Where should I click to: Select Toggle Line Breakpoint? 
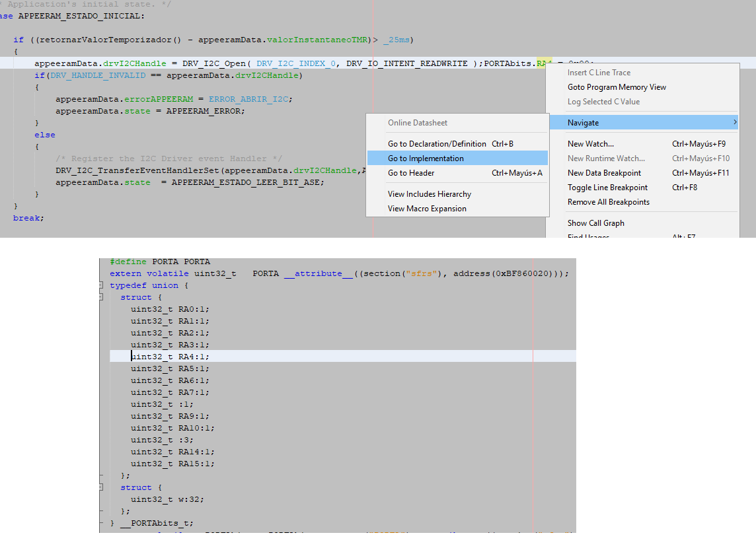coord(643,187)
